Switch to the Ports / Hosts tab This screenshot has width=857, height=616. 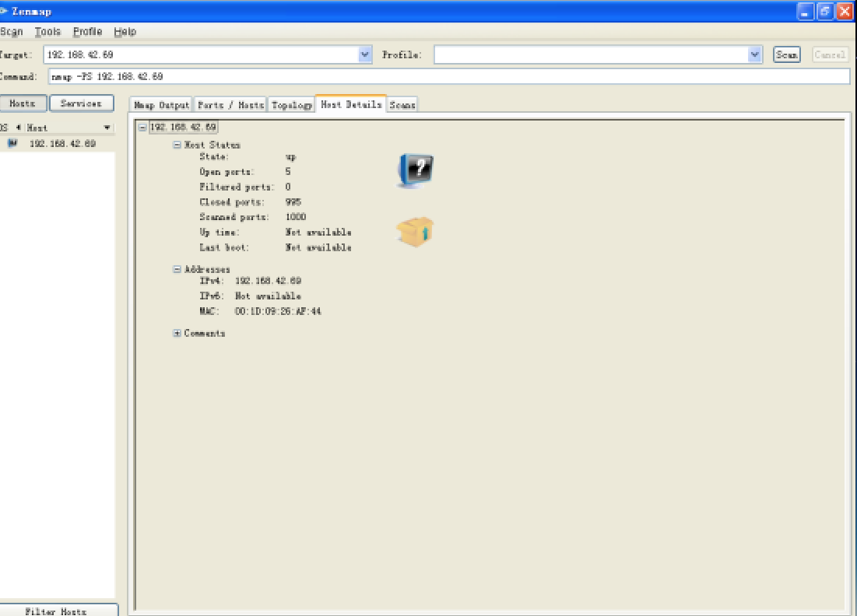[230, 105]
